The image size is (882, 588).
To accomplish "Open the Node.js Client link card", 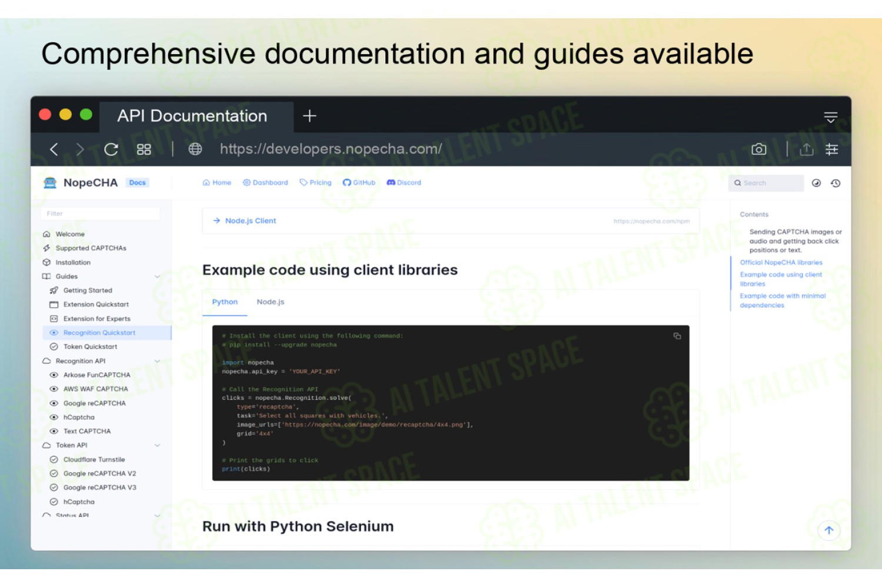I will [451, 221].
